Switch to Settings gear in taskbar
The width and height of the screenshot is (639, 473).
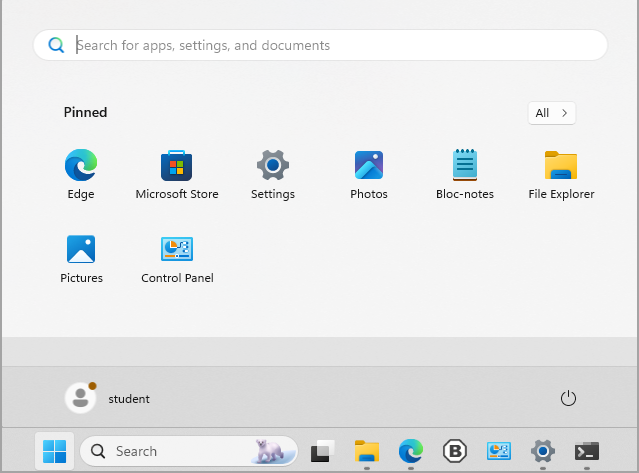[543, 451]
